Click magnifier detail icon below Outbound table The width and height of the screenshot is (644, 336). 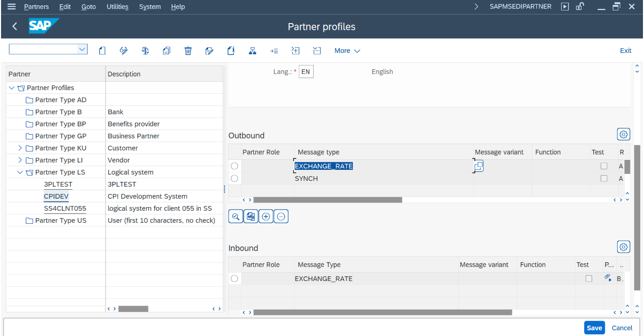pyautogui.click(x=235, y=216)
